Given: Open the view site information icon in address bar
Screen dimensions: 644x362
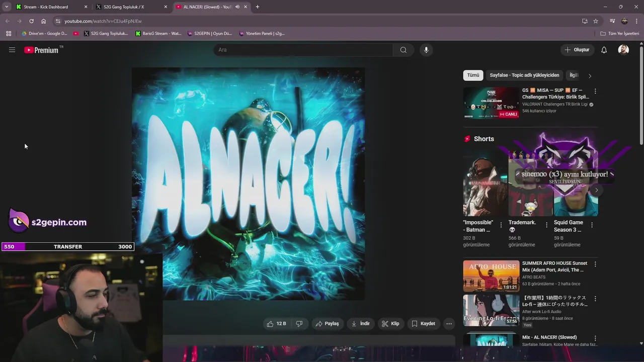Looking at the screenshot, I should pos(58,21).
